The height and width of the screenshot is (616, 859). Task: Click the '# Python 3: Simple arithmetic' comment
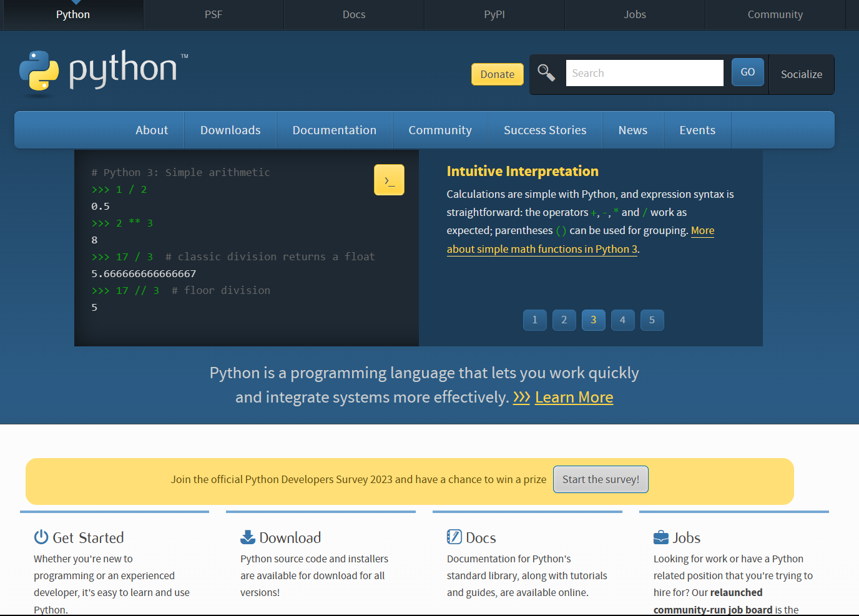pyautogui.click(x=180, y=172)
